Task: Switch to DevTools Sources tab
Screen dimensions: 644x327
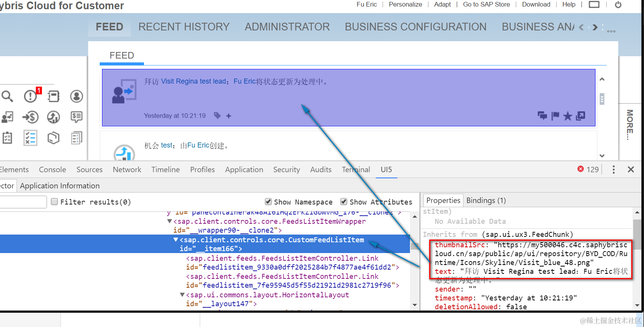Action: (x=89, y=169)
